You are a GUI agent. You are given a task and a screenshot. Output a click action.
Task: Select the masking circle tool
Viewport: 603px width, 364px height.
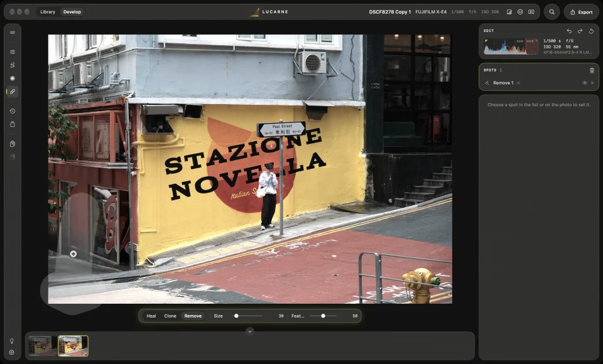click(13, 78)
